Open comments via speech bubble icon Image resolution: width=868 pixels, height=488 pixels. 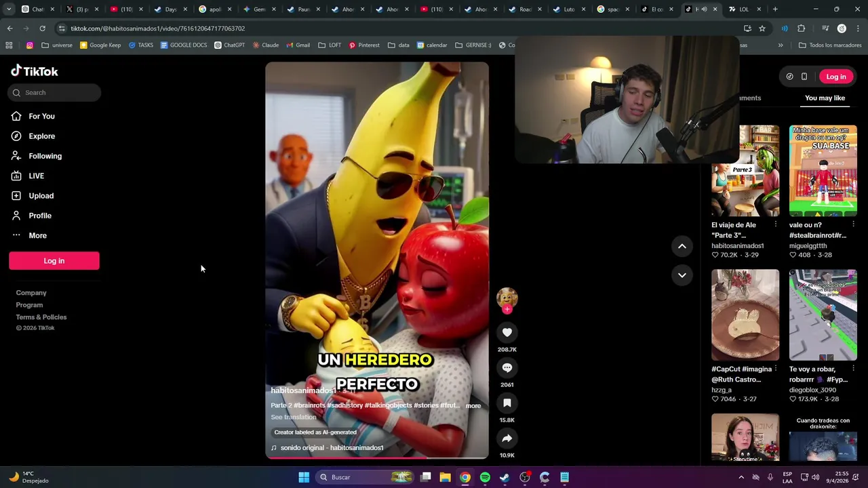coord(507,367)
